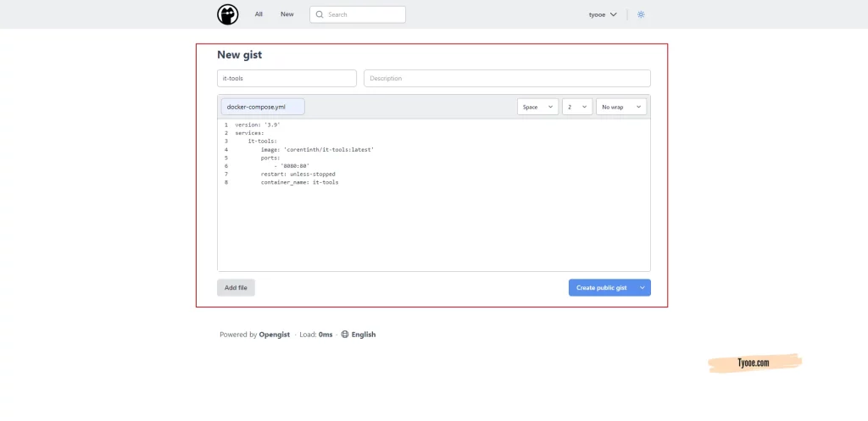Open the All gists menu item
The height and width of the screenshot is (421, 868).
(259, 14)
